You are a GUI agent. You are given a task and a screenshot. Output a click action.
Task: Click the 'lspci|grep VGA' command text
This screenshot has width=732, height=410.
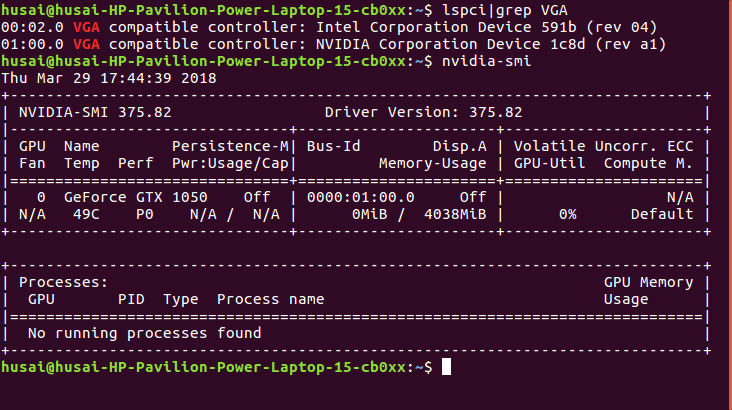coord(505,10)
